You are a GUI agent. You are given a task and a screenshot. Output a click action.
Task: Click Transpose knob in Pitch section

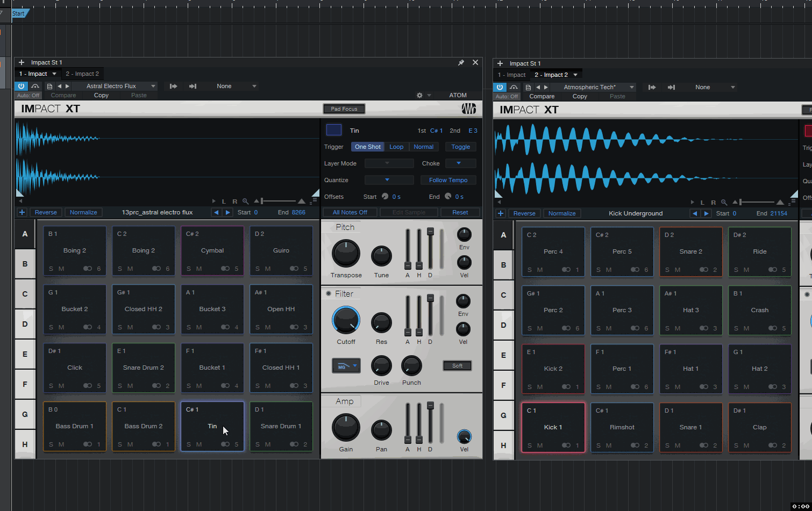click(x=346, y=253)
